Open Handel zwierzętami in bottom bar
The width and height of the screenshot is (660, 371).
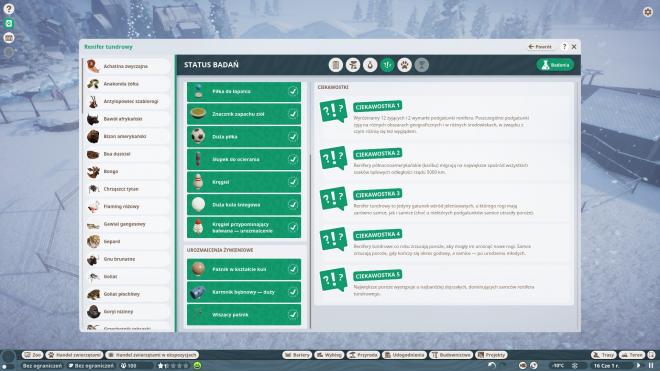(74, 355)
